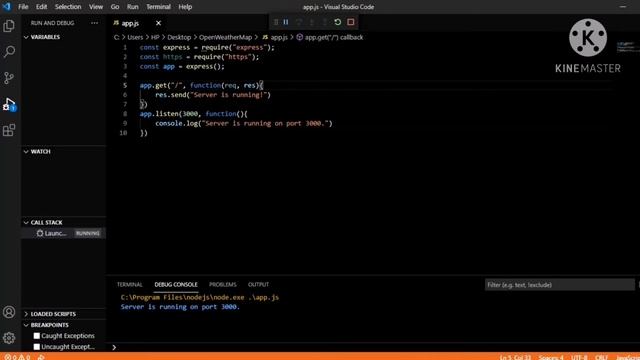The image size is (640, 360).
Task: Toggle Uncaught Exceptions breakpoint checkbox
Action: [x=37, y=347]
